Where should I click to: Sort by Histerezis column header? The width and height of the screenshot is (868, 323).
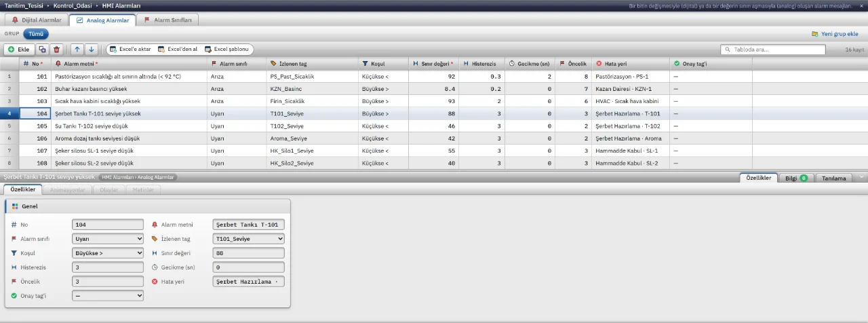(x=481, y=64)
